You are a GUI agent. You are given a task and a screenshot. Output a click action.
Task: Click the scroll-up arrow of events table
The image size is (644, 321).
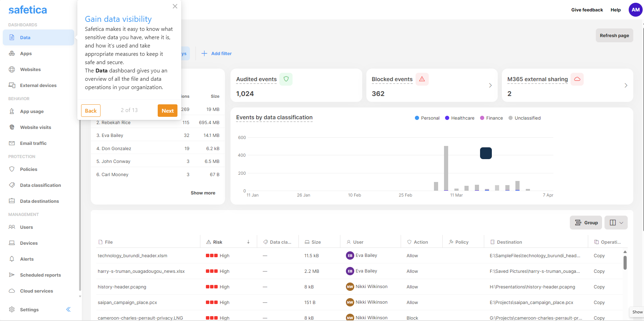pyautogui.click(x=625, y=252)
